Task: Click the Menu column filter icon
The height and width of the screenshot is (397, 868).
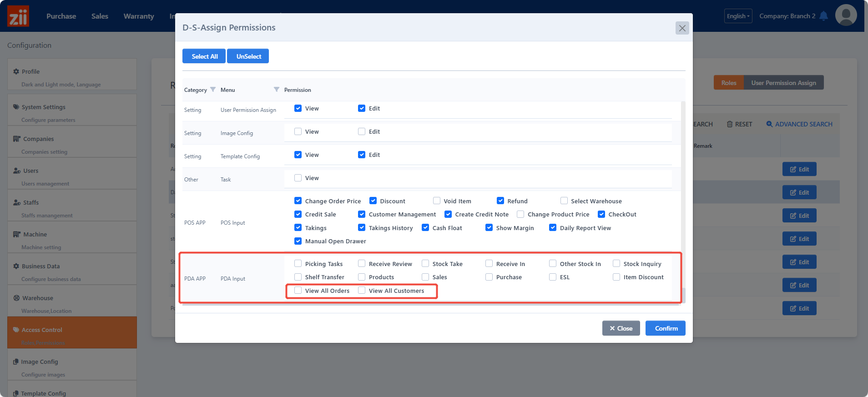Action: coord(276,90)
